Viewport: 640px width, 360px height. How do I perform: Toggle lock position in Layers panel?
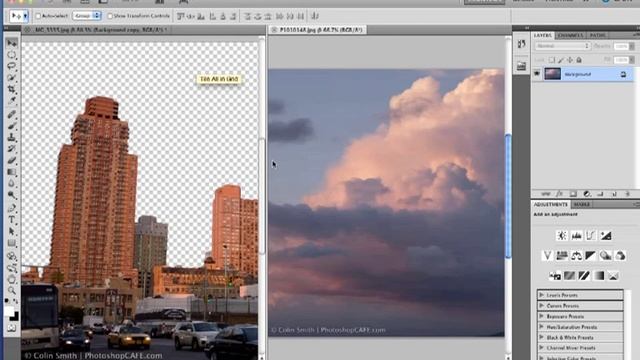tap(570, 60)
